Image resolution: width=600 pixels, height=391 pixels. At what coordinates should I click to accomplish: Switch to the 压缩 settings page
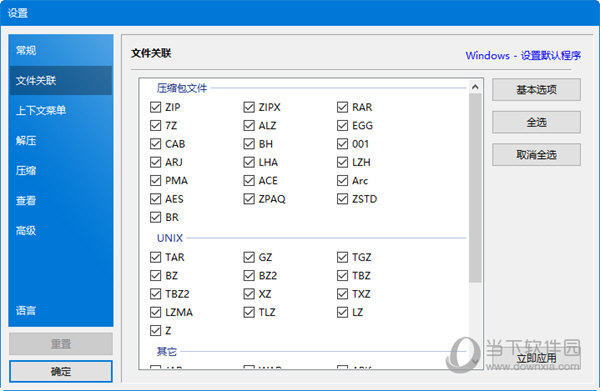pyautogui.click(x=61, y=170)
